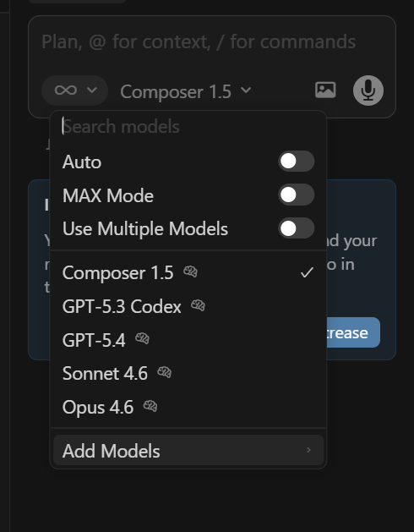
Task: Click the partially hidden blue button
Action: tap(353, 332)
